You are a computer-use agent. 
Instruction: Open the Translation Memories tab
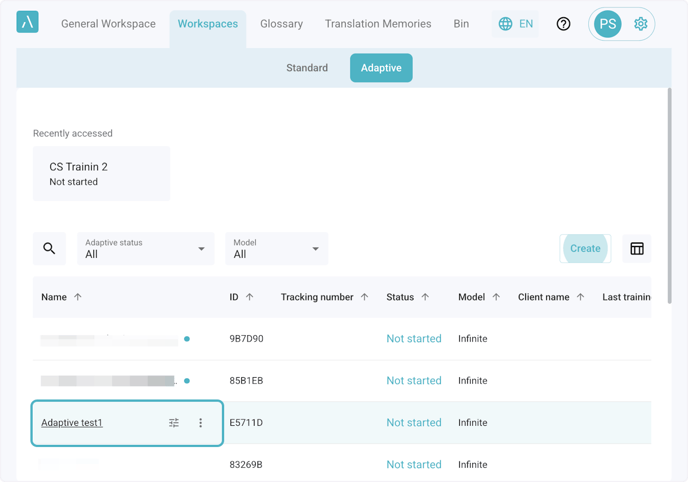pos(378,24)
